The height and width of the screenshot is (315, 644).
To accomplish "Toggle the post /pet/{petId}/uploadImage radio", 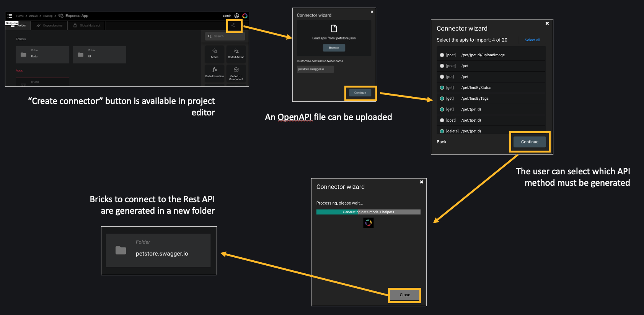I will point(442,55).
